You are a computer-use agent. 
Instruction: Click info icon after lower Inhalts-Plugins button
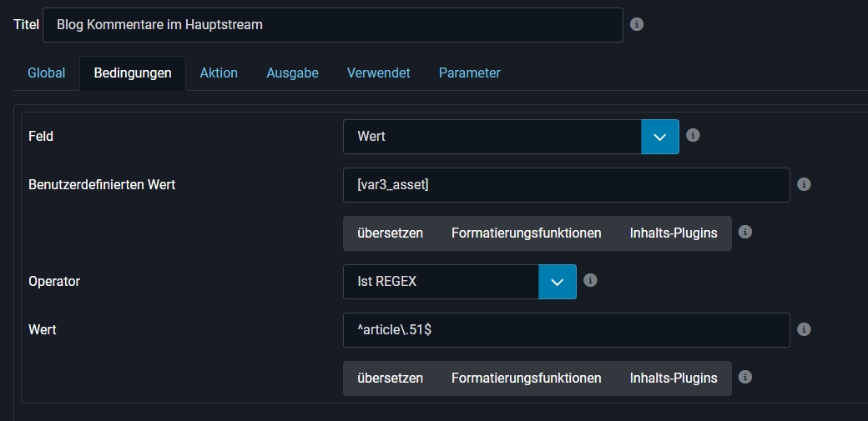click(x=745, y=377)
